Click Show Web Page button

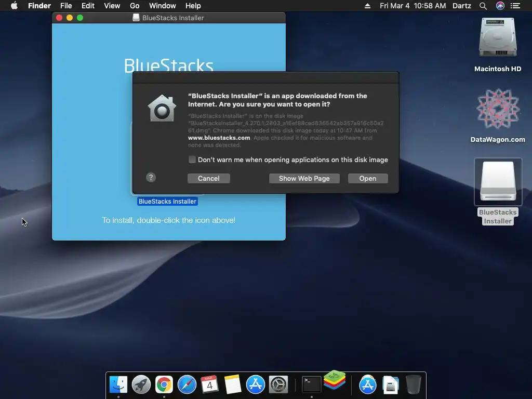304,179
